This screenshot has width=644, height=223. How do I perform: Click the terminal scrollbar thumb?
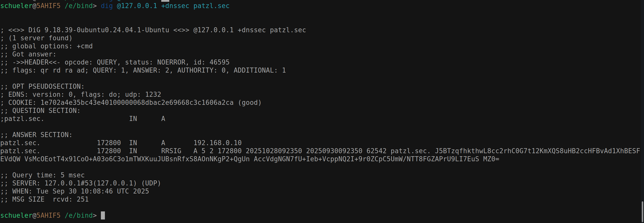pyautogui.click(x=642, y=212)
